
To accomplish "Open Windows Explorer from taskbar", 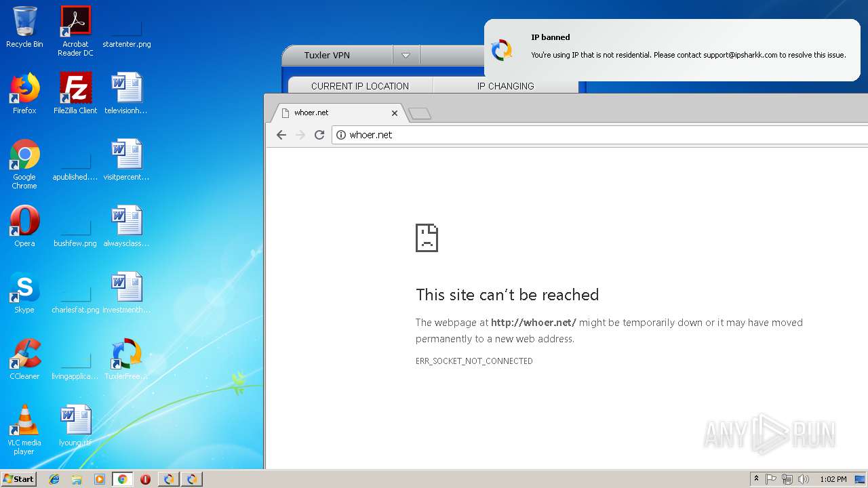I will click(x=77, y=479).
